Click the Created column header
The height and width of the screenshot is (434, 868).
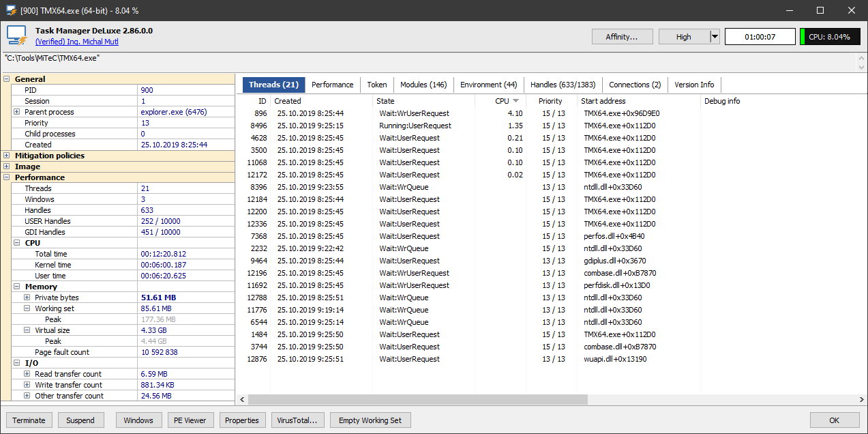[321, 101]
